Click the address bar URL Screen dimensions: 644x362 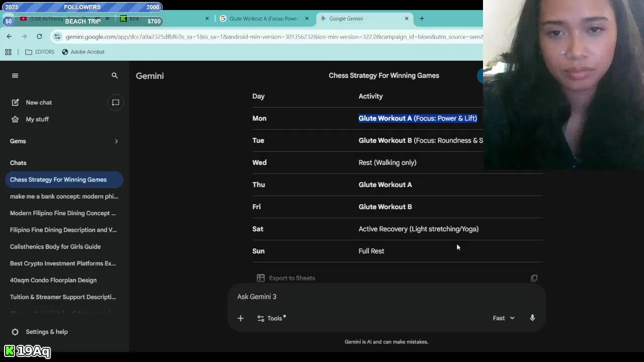click(x=274, y=37)
